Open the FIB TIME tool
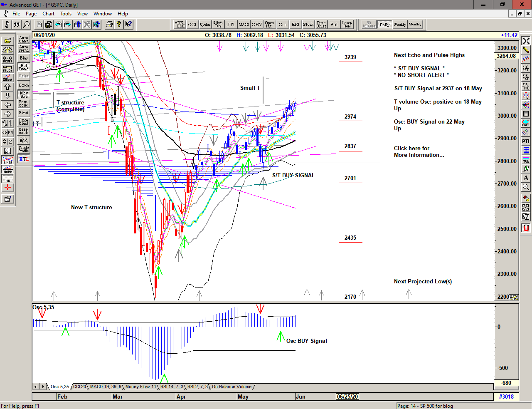This screenshot has height=409, width=532. coord(526,85)
